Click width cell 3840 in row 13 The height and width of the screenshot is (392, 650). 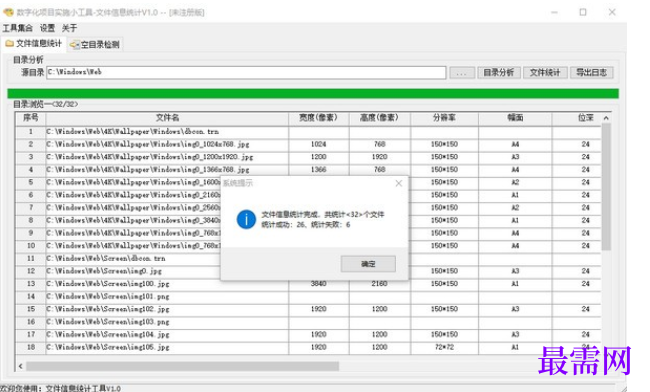(318, 284)
